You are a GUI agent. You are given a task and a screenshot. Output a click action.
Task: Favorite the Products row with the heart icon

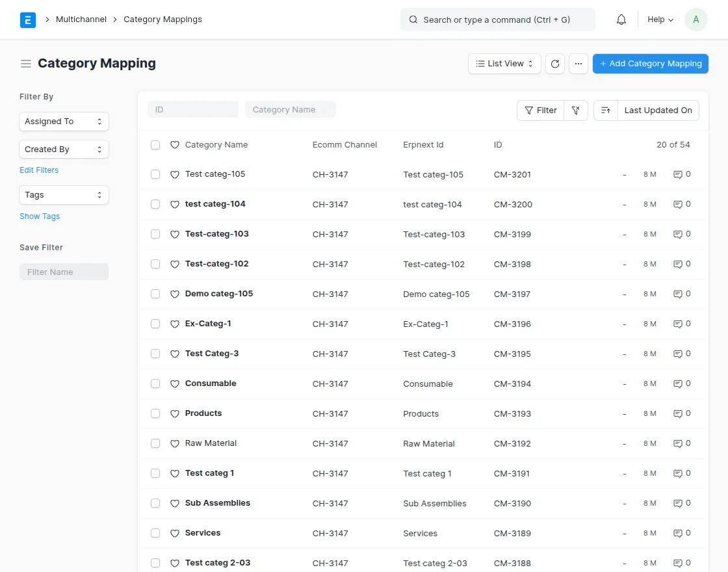pyautogui.click(x=174, y=413)
